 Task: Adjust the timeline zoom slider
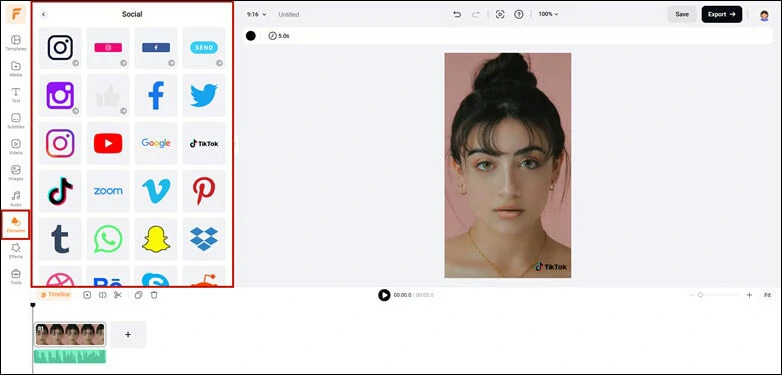pos(700,295)
